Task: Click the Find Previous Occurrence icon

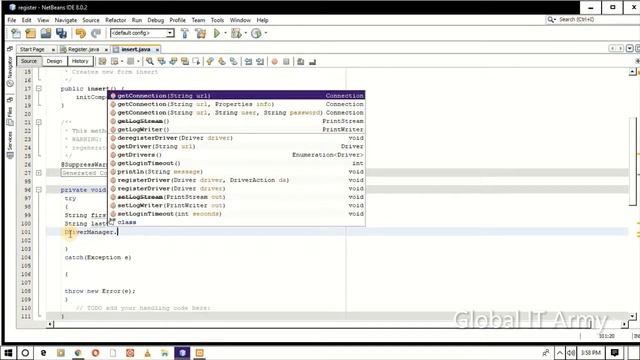Action: [162, 62]
